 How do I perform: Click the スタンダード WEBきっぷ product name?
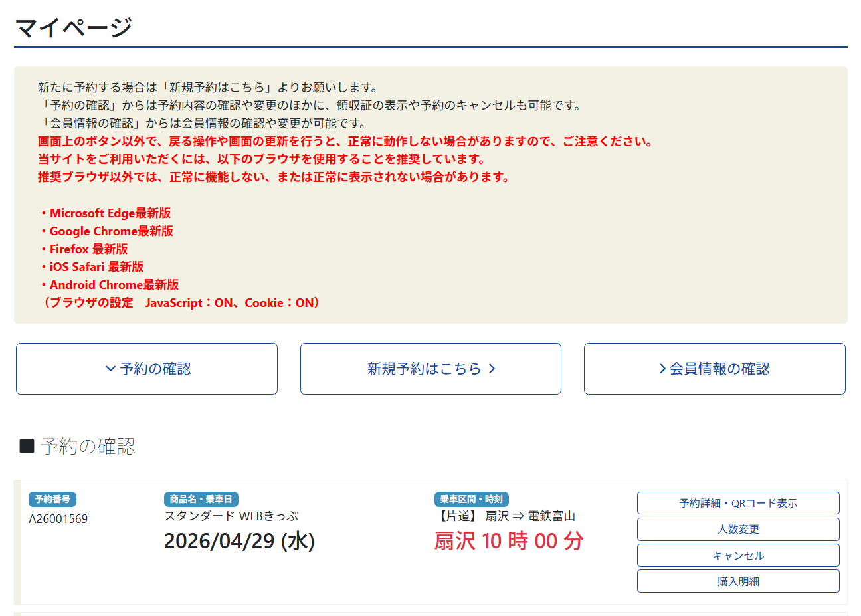[231, 516]
